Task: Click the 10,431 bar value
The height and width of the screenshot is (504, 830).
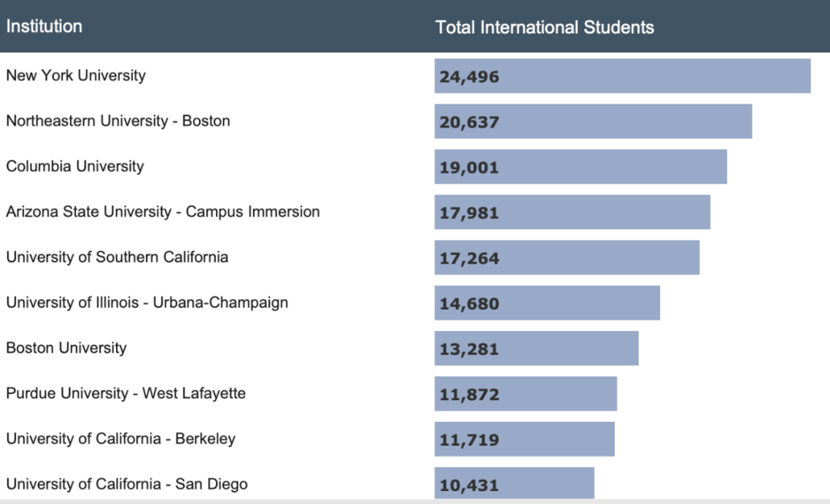Action: (x=469, y=486)
